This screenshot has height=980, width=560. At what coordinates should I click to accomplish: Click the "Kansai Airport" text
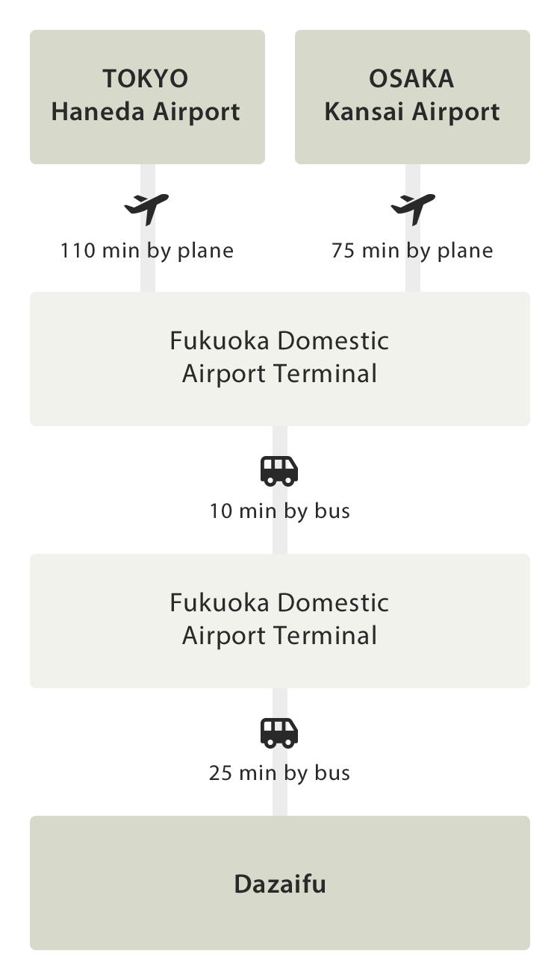click(x=411, y=112)
